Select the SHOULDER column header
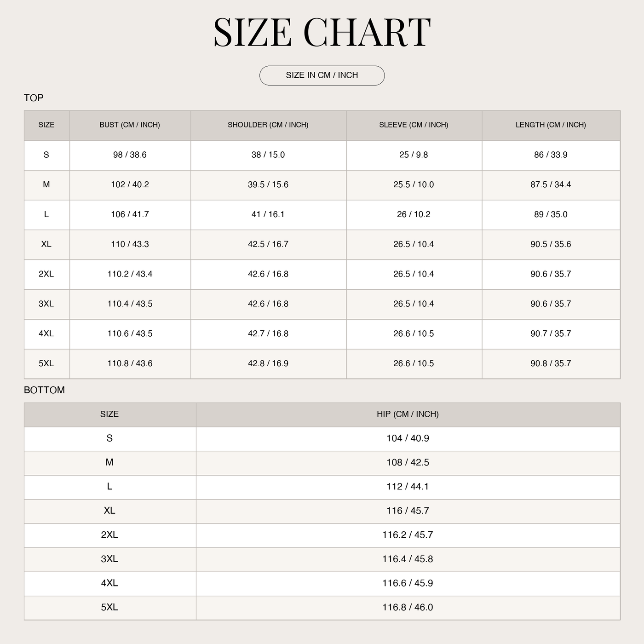The height and width of the screenshot is (644, 644). 268,125
